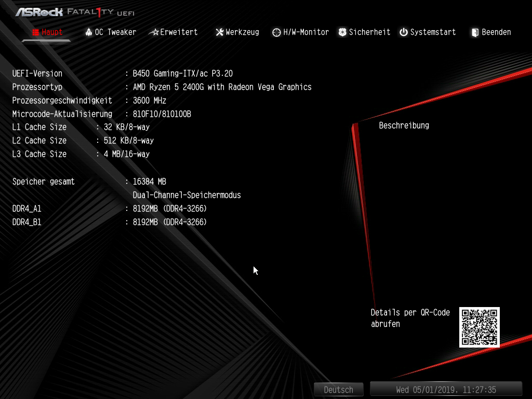The height and width of the screenshot is (399, 532).
Task: Click the Deutsch language button
Action: 339,390
